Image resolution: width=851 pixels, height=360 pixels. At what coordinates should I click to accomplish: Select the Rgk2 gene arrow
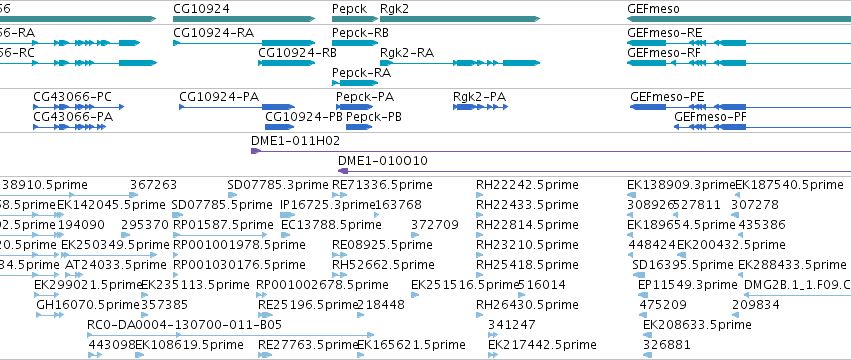[x=460, y=19]
